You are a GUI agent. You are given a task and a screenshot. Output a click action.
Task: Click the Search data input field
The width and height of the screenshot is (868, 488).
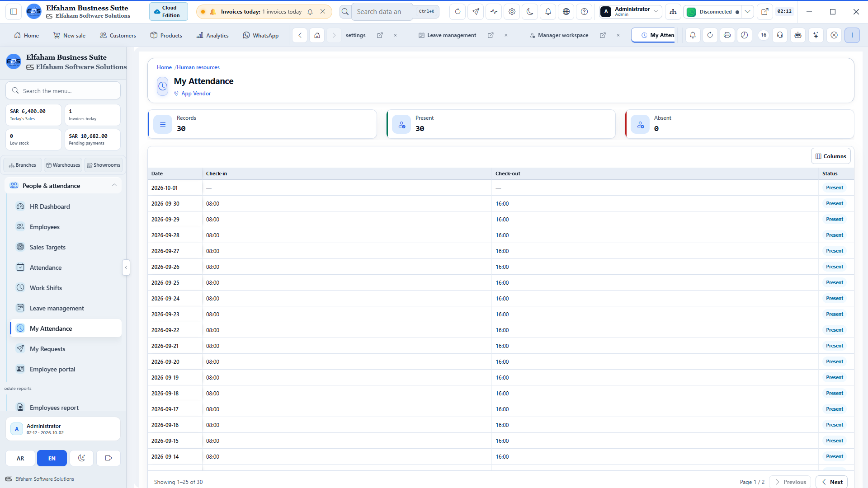(382, 12)
